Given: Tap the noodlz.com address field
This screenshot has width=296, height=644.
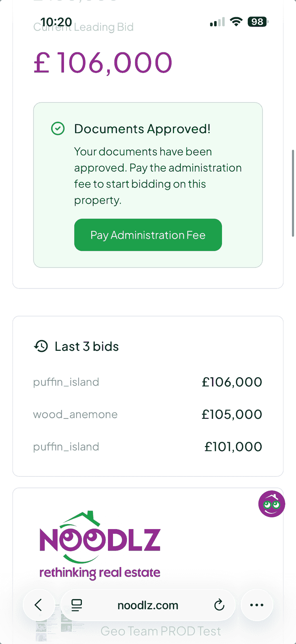Looking at the screenshot, I should coord(148,605).
